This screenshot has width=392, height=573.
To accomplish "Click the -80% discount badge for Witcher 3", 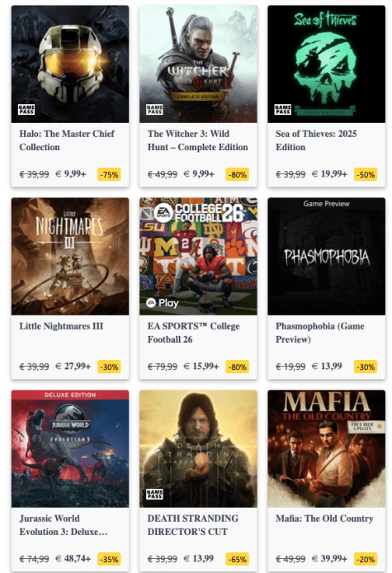I will tap(238, 175).
